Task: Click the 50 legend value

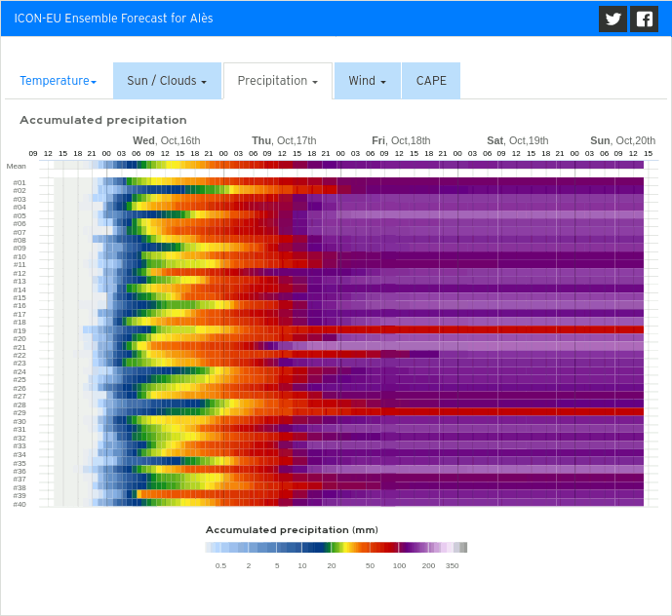Action: point(370,566)
